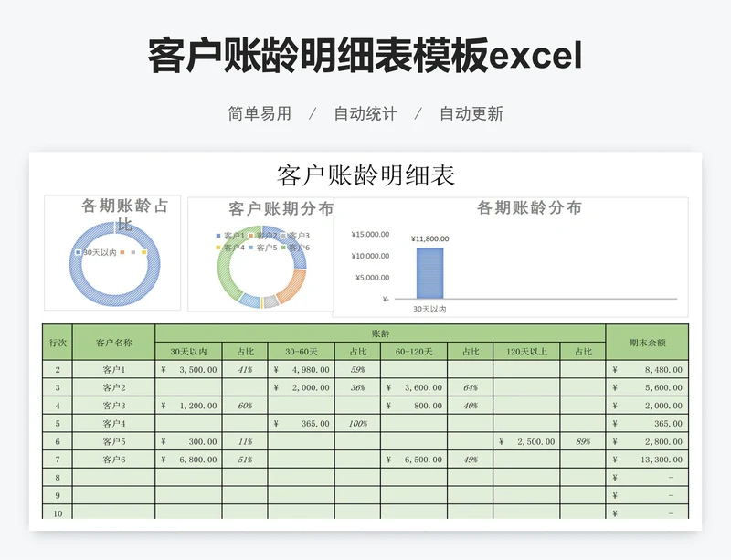Click the 30天以内 category label under the bar

click(x=429, y=309)
